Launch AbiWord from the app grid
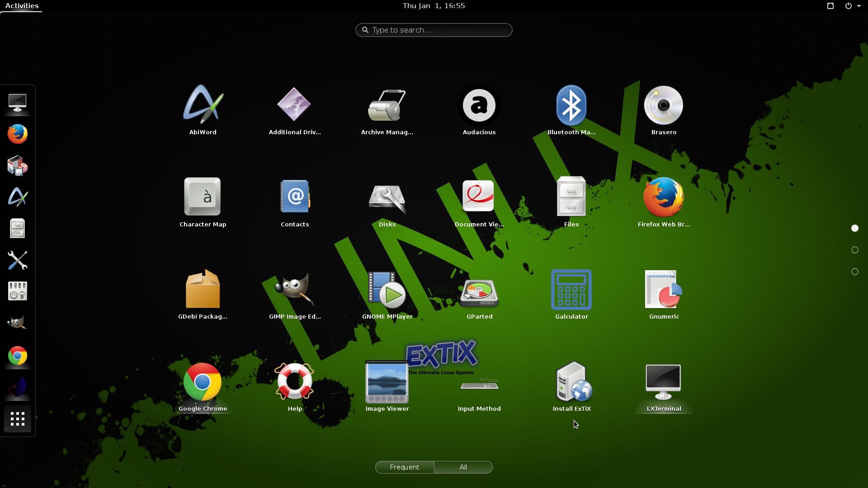 pyautogui.click(x=203, y=111)
